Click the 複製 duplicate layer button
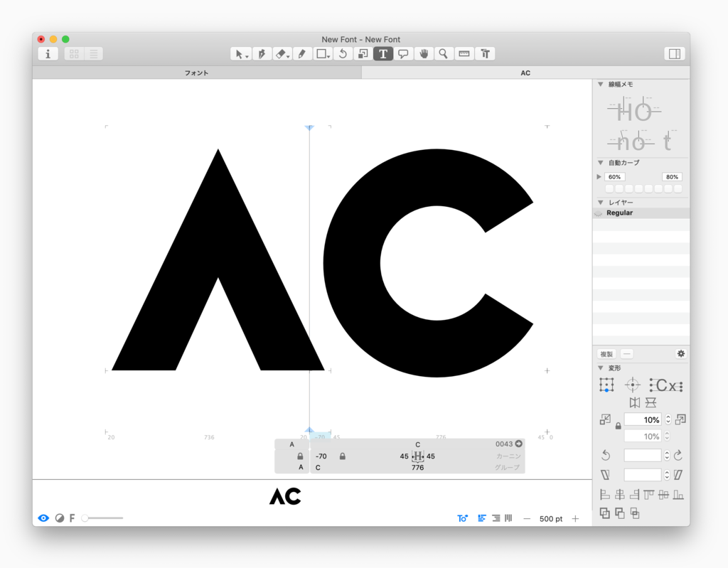The width and height of the screenshot is (728, 568). [606, 354]
